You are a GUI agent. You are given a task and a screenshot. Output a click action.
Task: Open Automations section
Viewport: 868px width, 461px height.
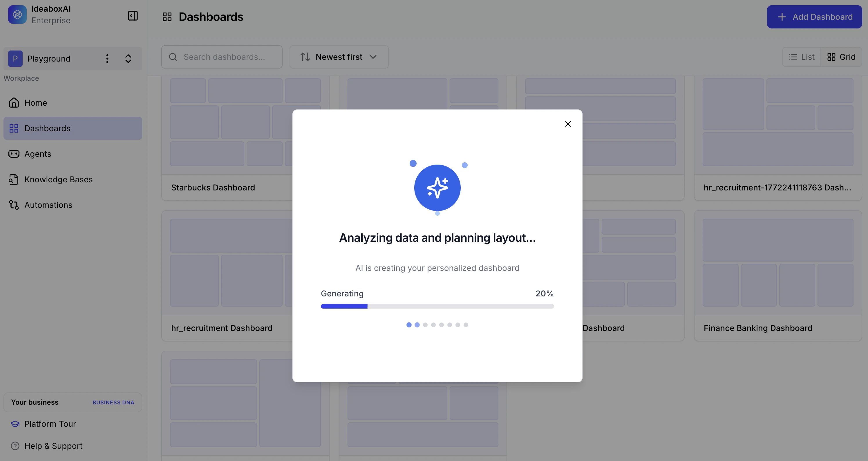click(73, 205)
